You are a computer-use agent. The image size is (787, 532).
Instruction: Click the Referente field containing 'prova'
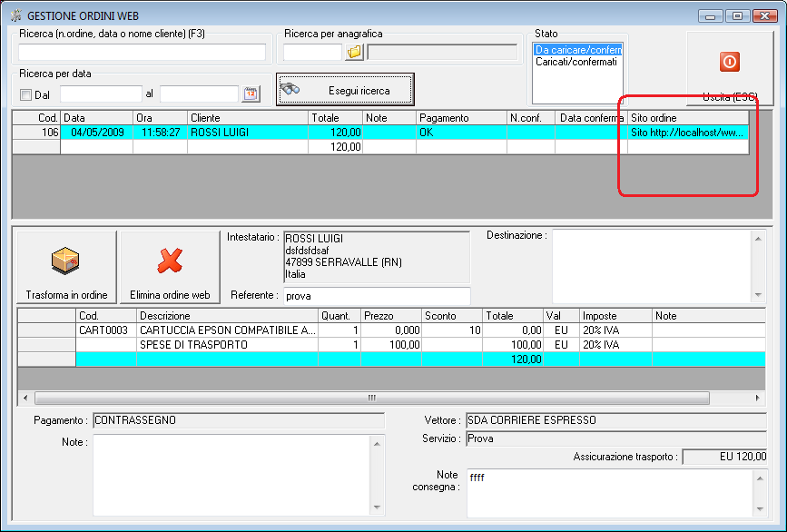point(377,296)
